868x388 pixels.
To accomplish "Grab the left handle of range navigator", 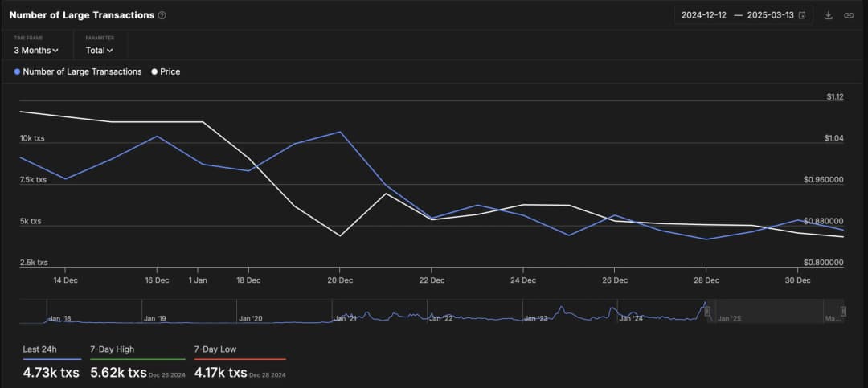I will [707, 311].
